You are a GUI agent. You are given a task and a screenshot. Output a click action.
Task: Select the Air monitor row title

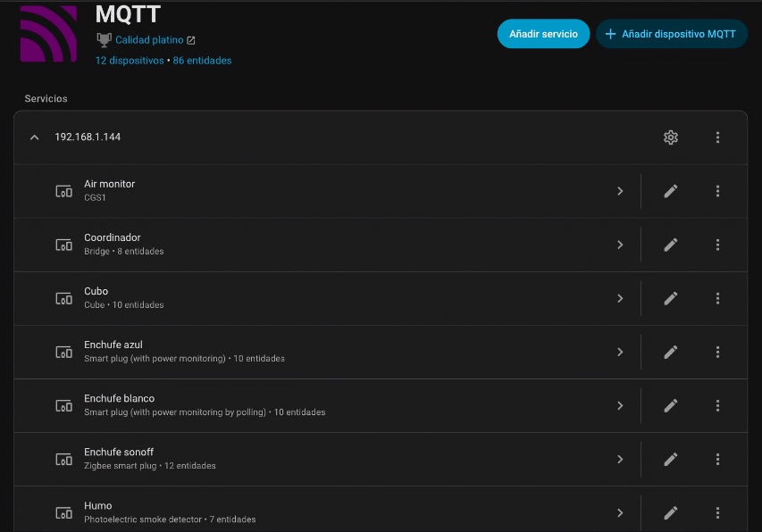(x=109, y=184)
